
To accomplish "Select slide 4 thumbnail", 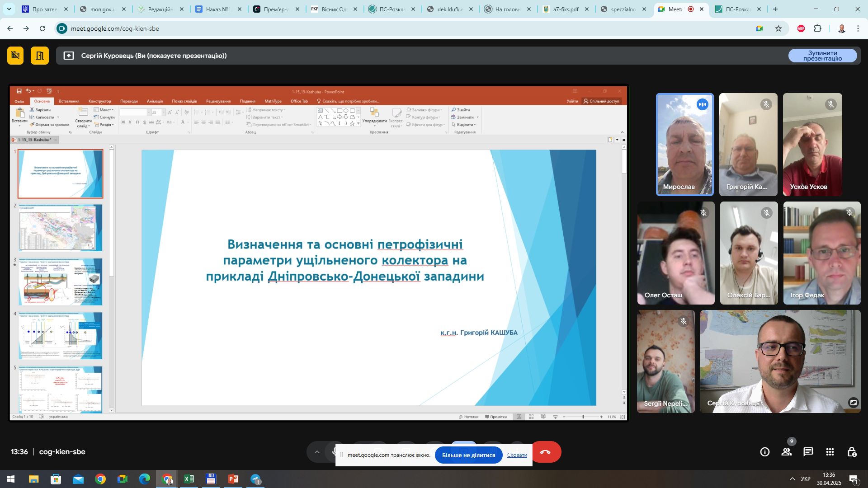I will 61,336.
